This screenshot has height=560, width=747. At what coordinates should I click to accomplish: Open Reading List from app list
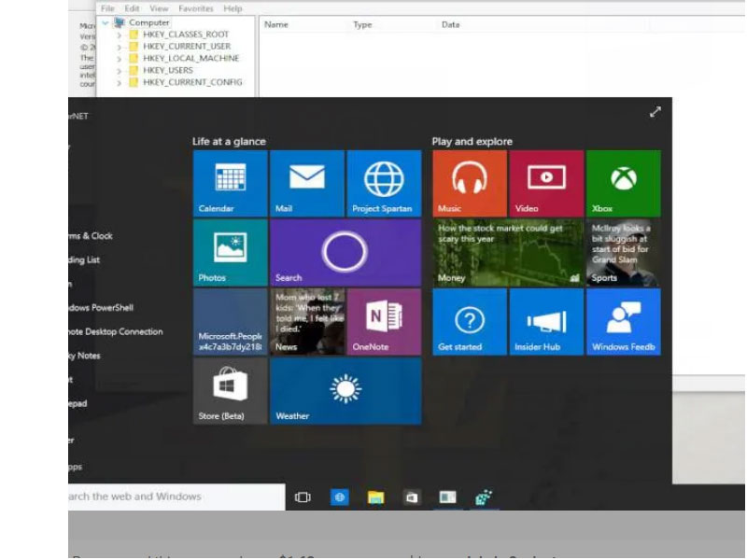pyautogui.click(x=84, y=259)
